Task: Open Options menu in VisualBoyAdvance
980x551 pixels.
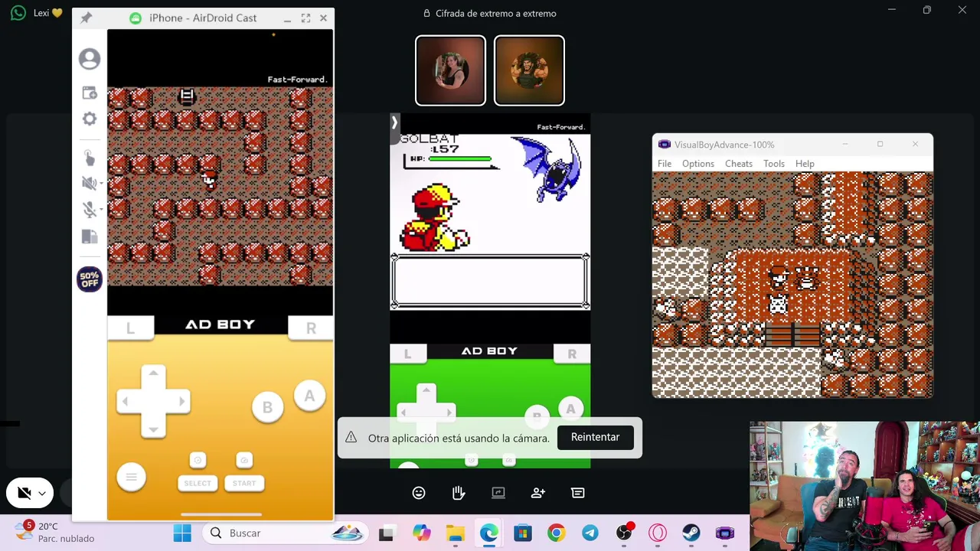Action: pyautogui.click(x=698, y=164)
